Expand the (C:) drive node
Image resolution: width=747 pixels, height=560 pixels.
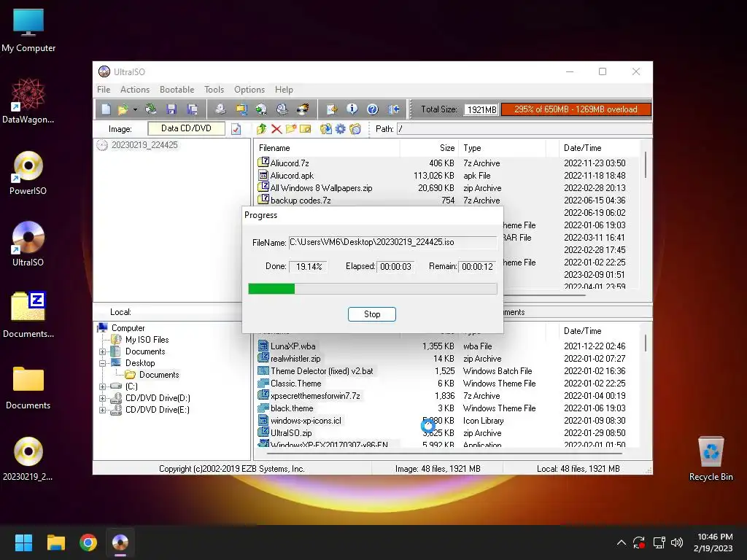(102, 386)
